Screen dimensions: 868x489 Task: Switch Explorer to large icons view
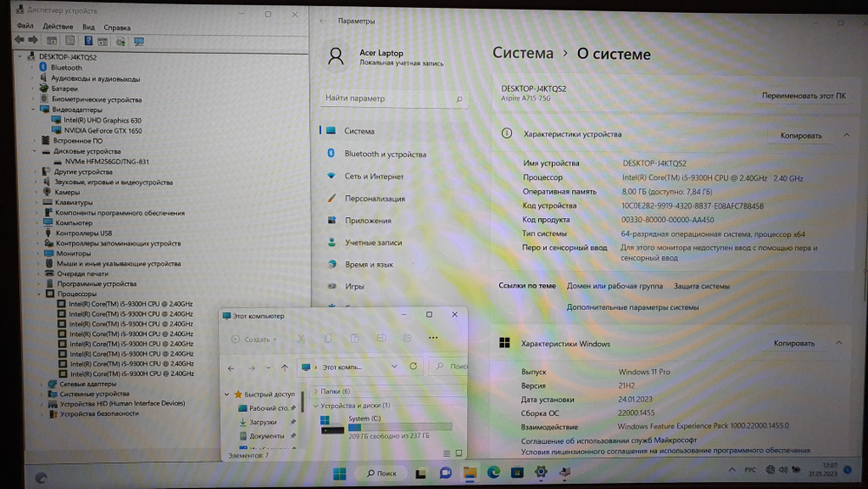(457, 453)
